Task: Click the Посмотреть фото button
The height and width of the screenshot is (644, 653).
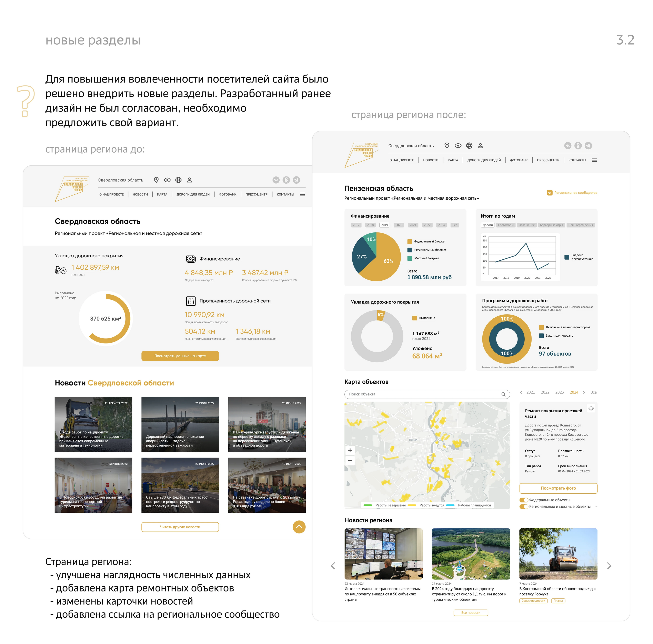Action: [558, 488]
